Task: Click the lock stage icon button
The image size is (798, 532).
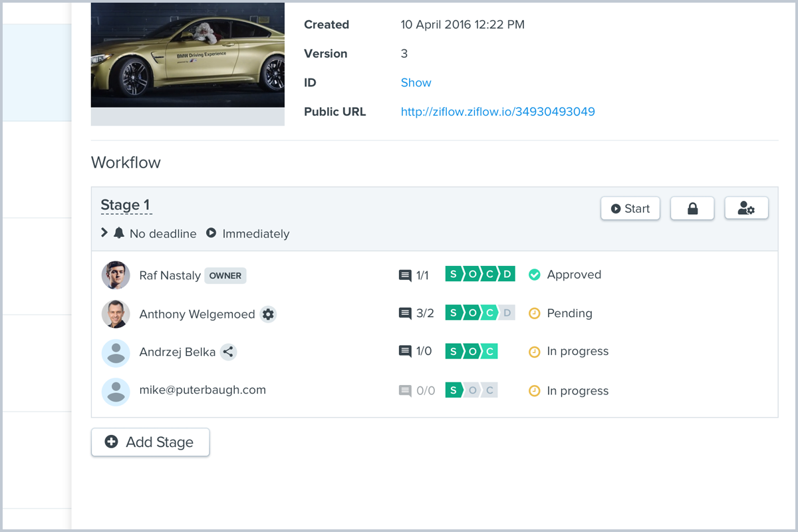Action: click(692, 209)
